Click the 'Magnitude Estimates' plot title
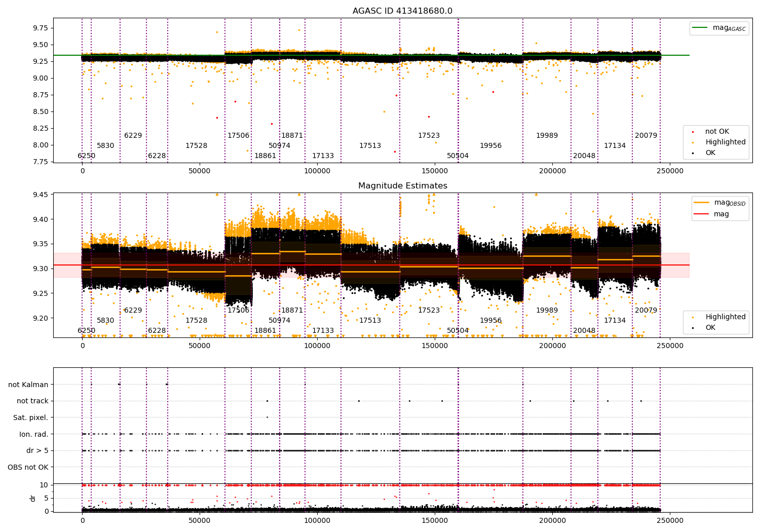Image resolution: width=760 pixels, height=532 pixels. coord(402,186)
